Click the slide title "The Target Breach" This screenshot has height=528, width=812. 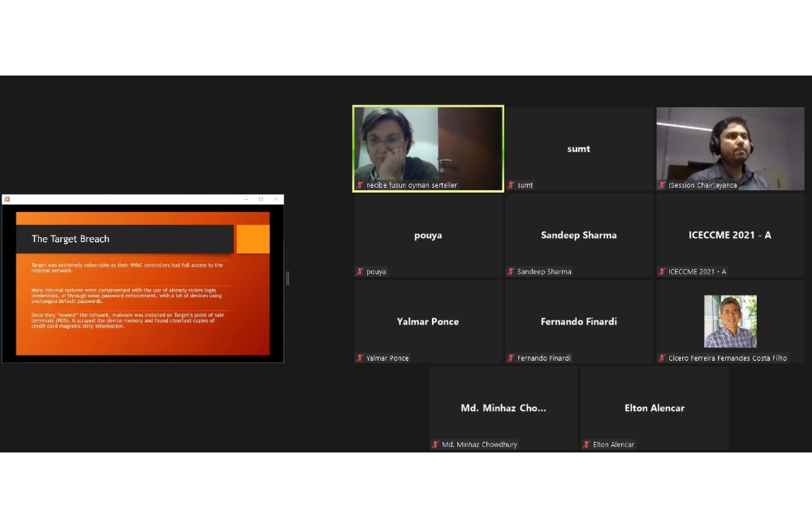tap(71, 239)
